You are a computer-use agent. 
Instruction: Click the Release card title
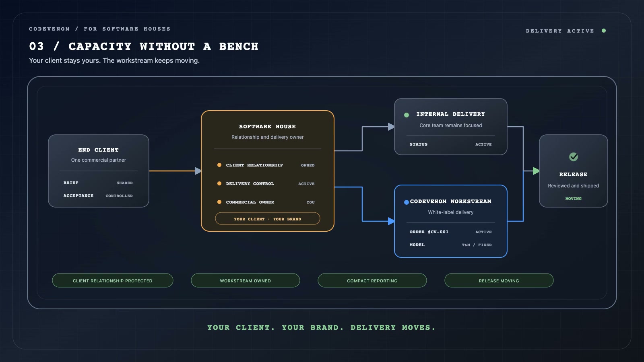pyautogui.click(x=574, y=175)
